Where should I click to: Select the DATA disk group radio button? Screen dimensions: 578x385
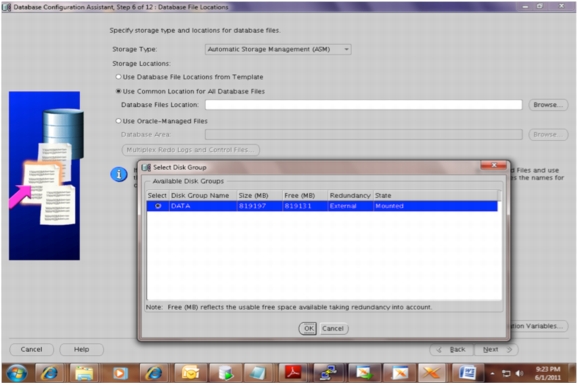pyautogui.click(x=158, y=206)
